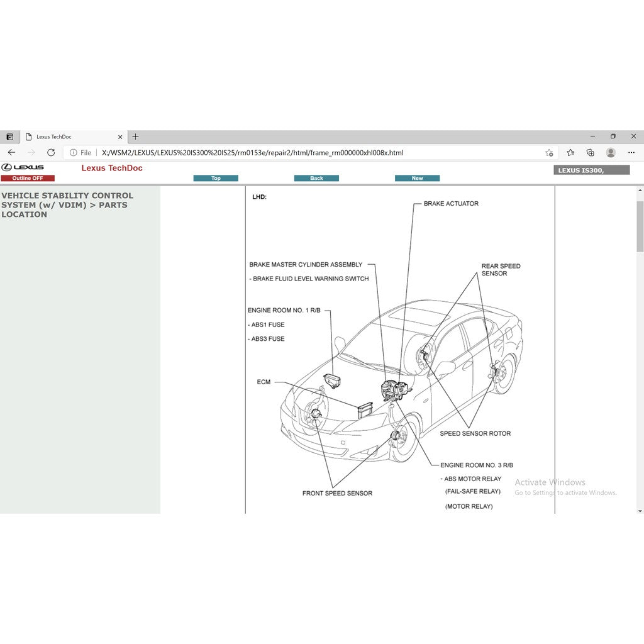644x644 pixels.
Task: Click the browser profile avatar icon
Action: [x=610, y=152]
